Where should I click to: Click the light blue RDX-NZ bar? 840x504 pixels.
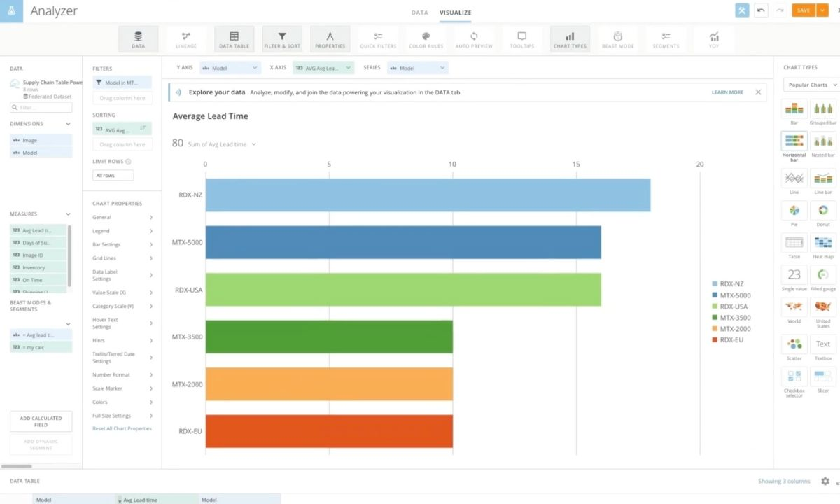[428, 195]
